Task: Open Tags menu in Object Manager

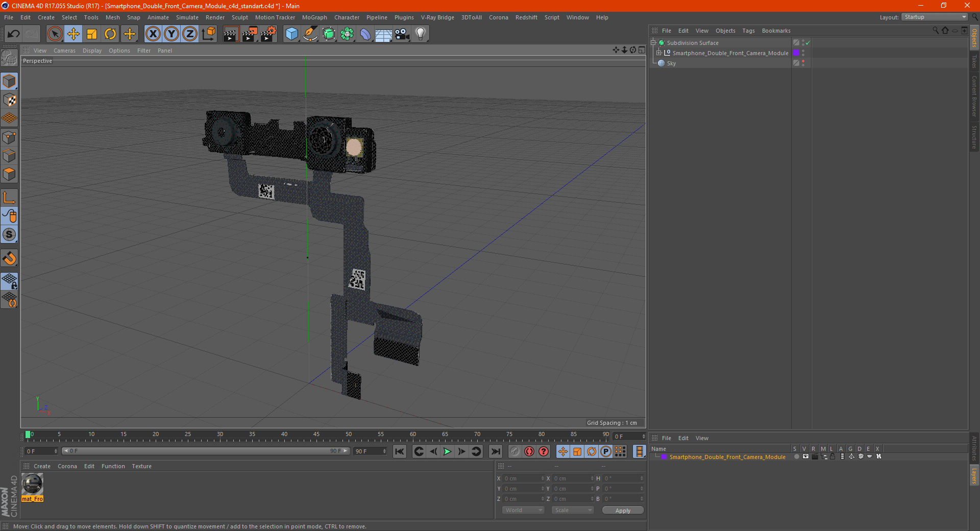Action: point(748,31)
